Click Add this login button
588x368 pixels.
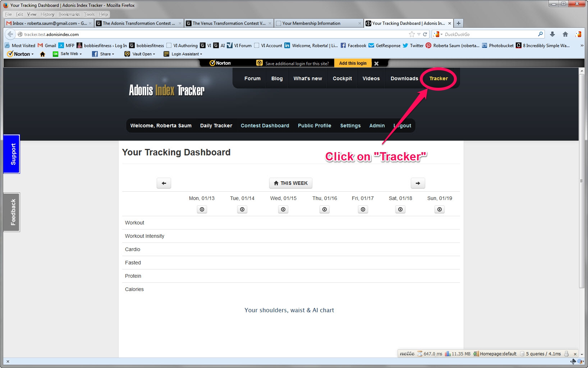coord(353,63)
